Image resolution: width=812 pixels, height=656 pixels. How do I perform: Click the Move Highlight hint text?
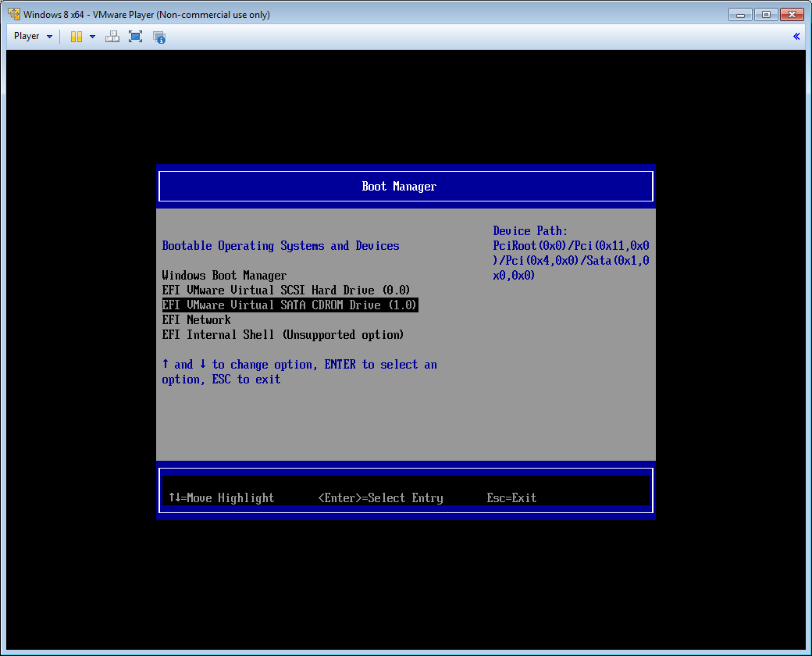click(221, 498)
